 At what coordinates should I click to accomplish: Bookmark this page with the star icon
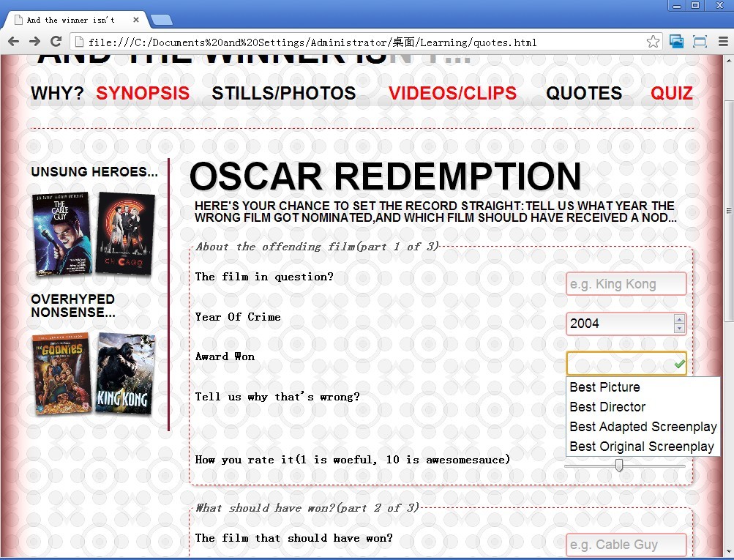tap(653, 42)
